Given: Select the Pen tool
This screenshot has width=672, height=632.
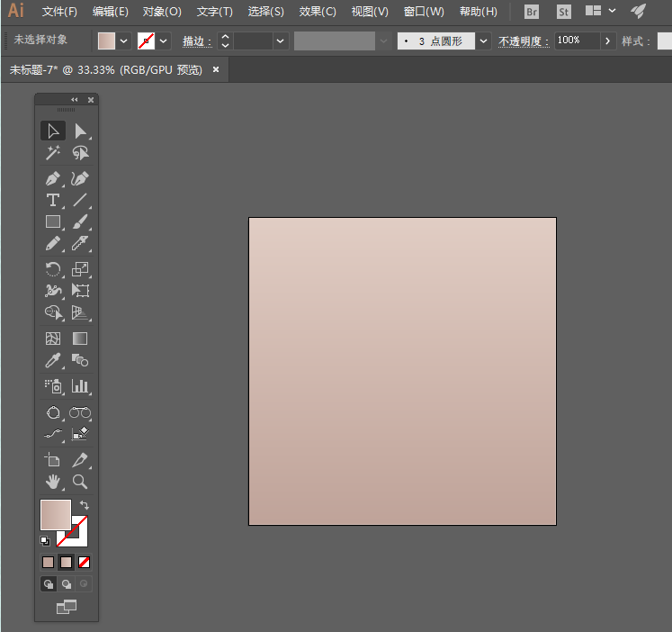Looking at the screenshot, I should [53, 178].
